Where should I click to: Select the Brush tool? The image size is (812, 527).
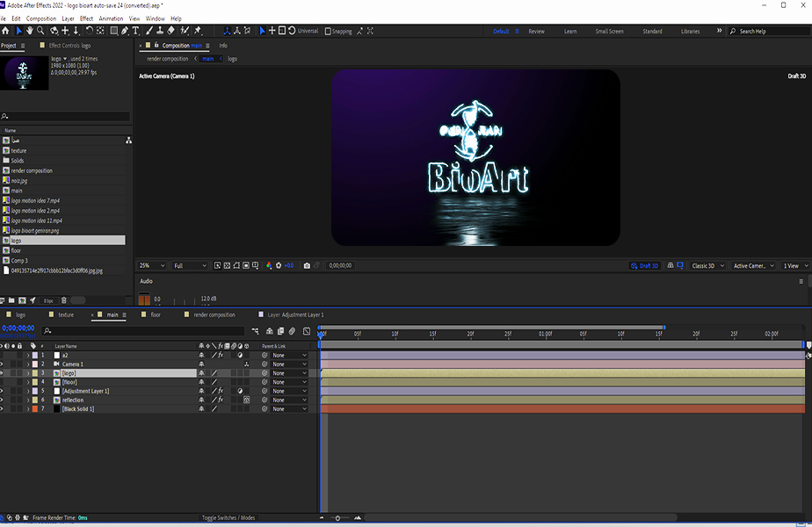149,31
